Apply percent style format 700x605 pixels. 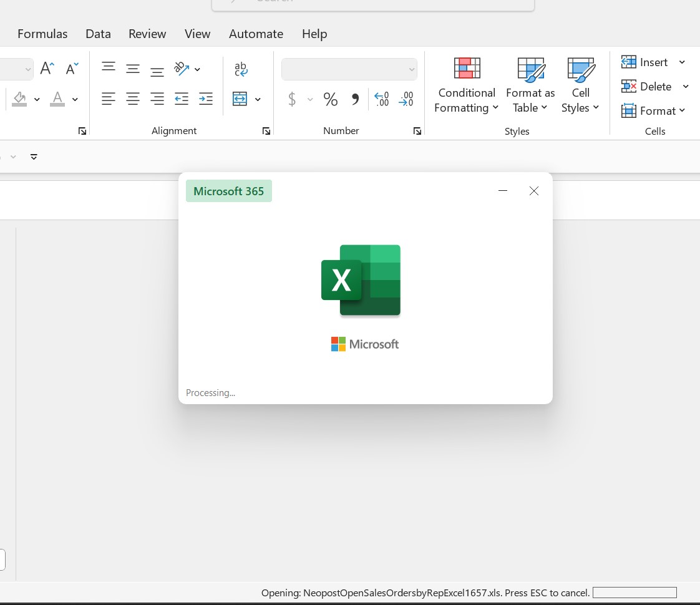pos(331,99)
